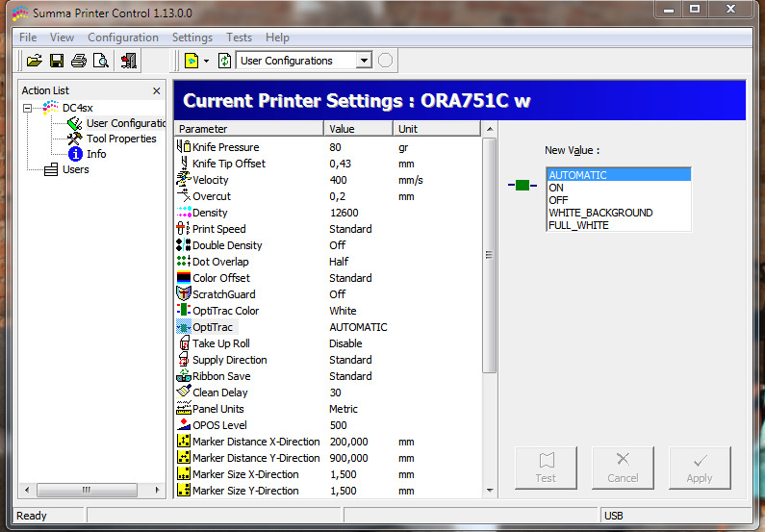This screenshot has width=765, height=532.
Task: Click the Double Density parameter icon
Action: (x=184, y=244)
